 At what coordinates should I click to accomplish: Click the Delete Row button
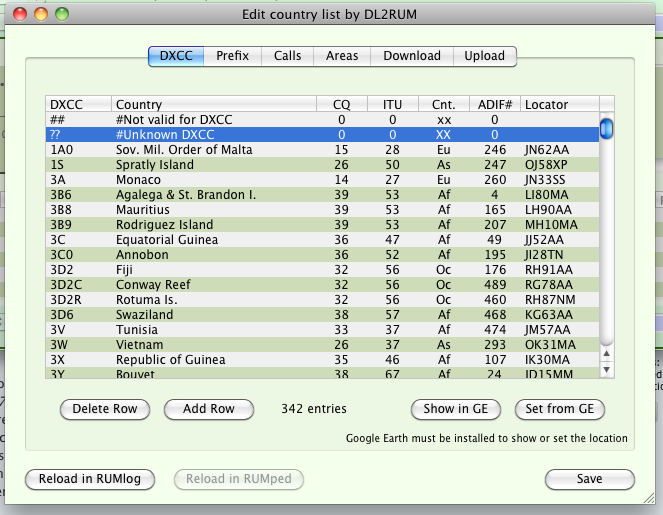coord(105,409)
